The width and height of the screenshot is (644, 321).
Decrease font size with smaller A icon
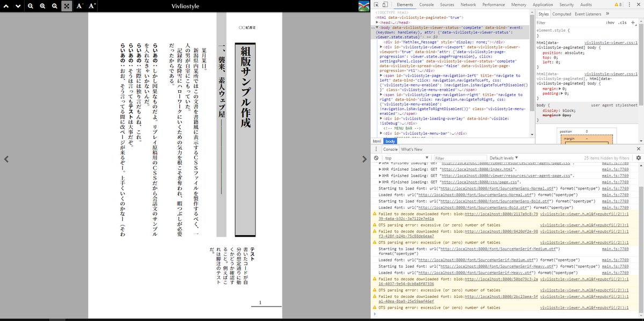[x=79, y=6]
